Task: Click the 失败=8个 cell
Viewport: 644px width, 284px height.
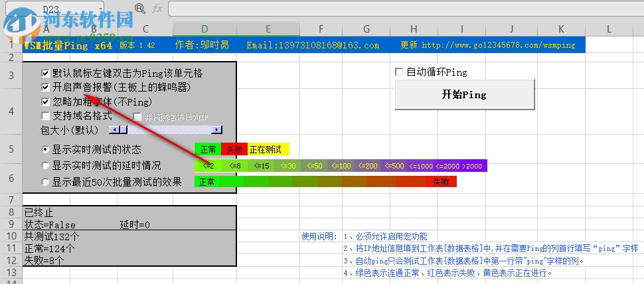Action: point(44,260)
